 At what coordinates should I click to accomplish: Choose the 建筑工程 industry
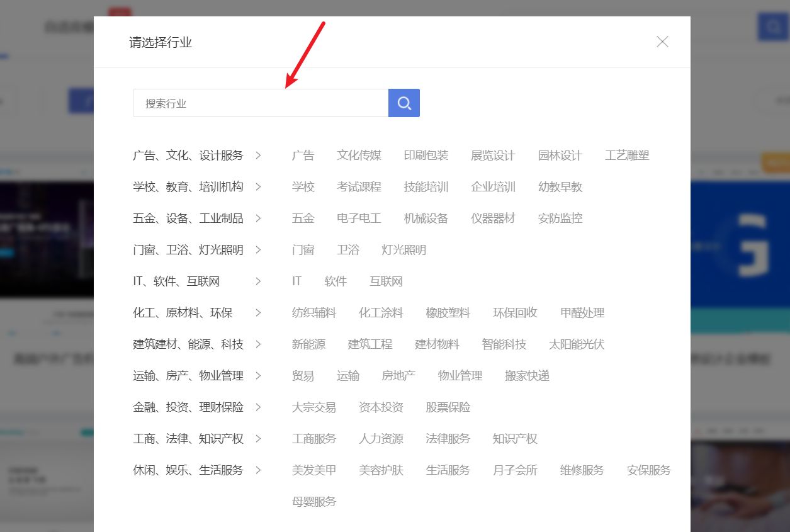point(370,344)
